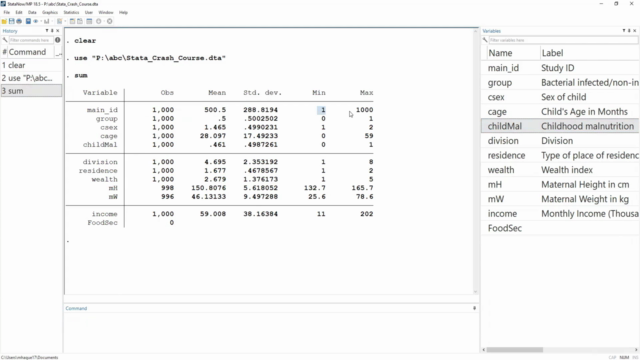Select childMal variable in Variables panel
This screenshot has height=360, width=640.
[560, 126]
